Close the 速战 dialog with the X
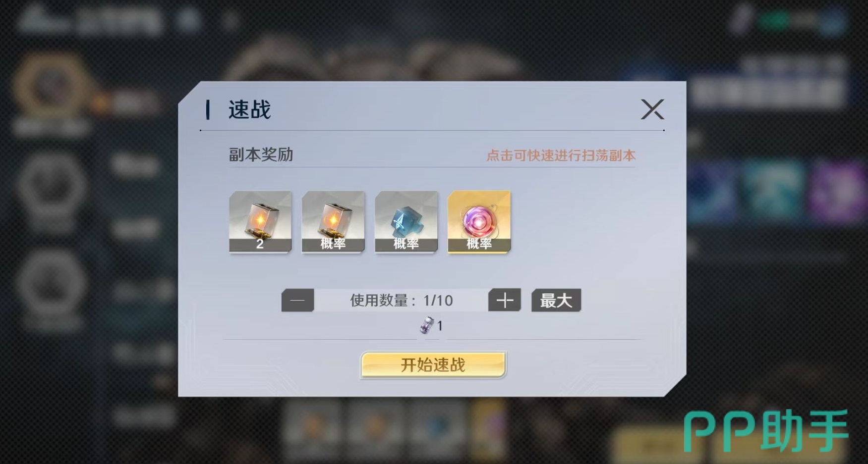This screenshot has height=464, width=868. 652,109
